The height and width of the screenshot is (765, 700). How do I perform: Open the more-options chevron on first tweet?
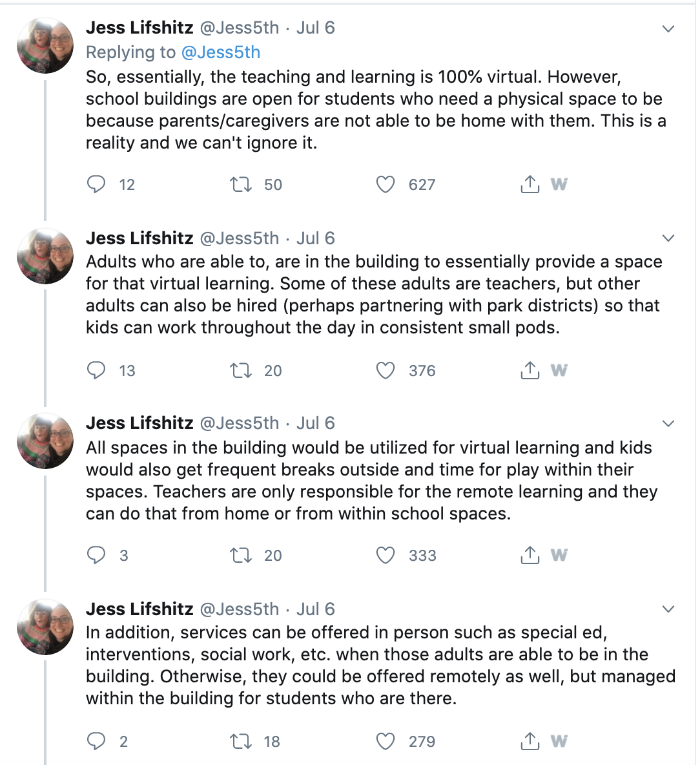point(668,29)
